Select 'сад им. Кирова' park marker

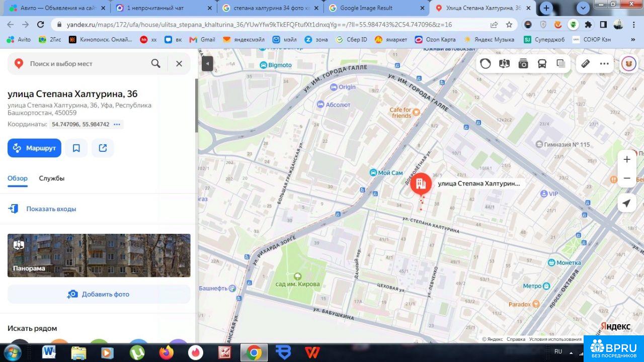pyautogui.click(x=297, y=280)
